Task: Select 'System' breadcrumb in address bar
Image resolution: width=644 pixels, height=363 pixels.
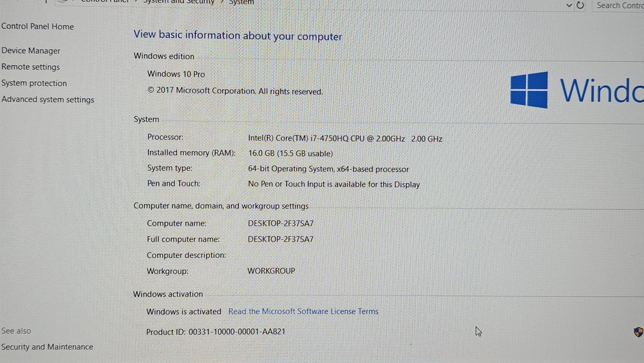Action: 241,3
